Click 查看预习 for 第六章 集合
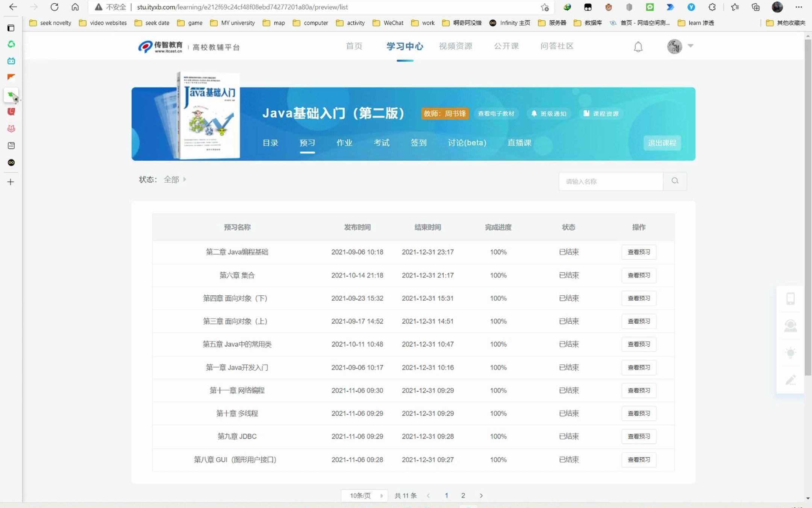 coord(639,275)
